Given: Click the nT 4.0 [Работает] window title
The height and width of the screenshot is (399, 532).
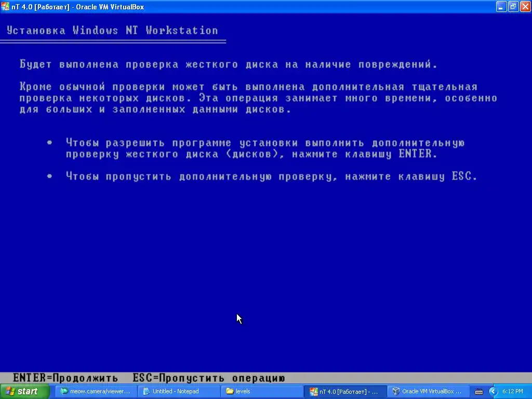Looking at the screenshot, I should click(78, 7).
